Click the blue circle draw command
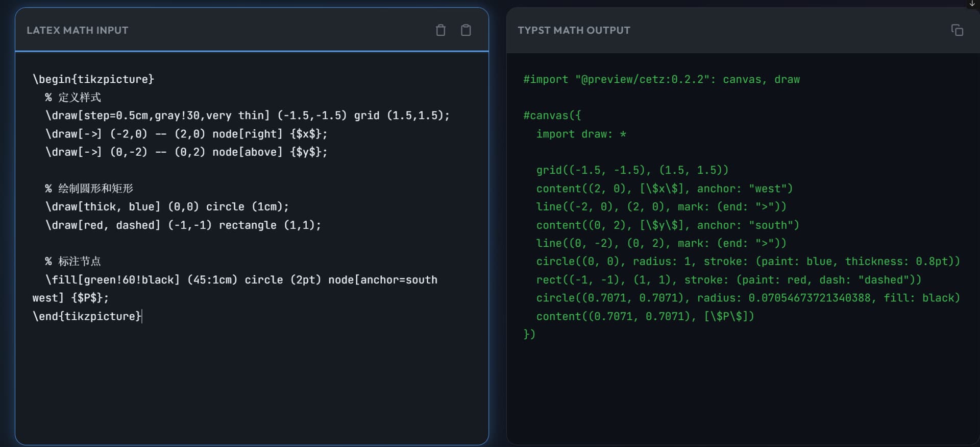Image resolution: width=980 pixels, height=447 pixels. click(x=167, y=207)
